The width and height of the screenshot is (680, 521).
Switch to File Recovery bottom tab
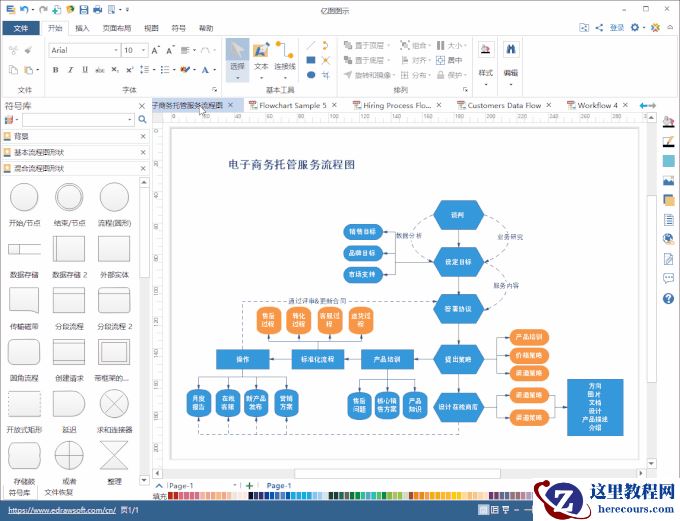(x=59, y=493)
